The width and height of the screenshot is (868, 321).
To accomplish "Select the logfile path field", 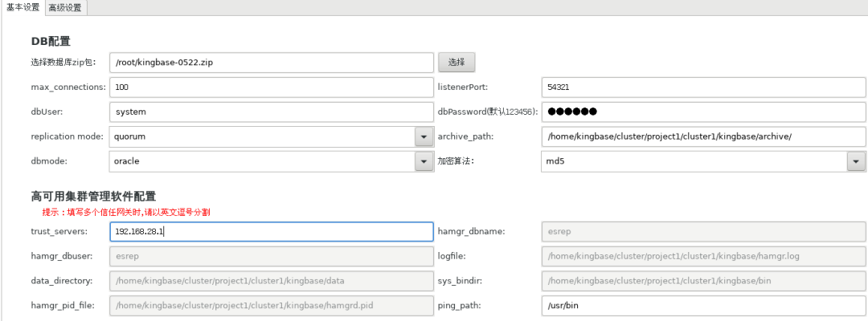I will (x=703, y=256).
